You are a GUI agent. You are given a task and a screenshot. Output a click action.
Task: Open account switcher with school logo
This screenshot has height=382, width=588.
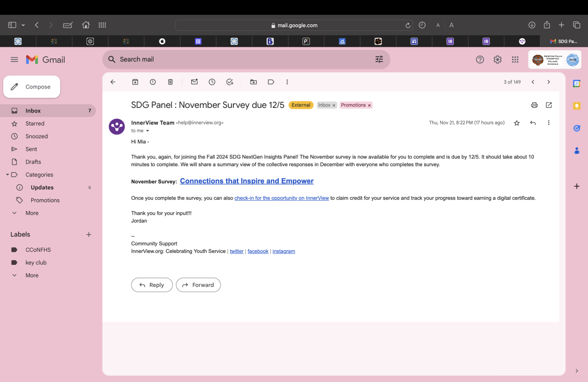(555, 60)
